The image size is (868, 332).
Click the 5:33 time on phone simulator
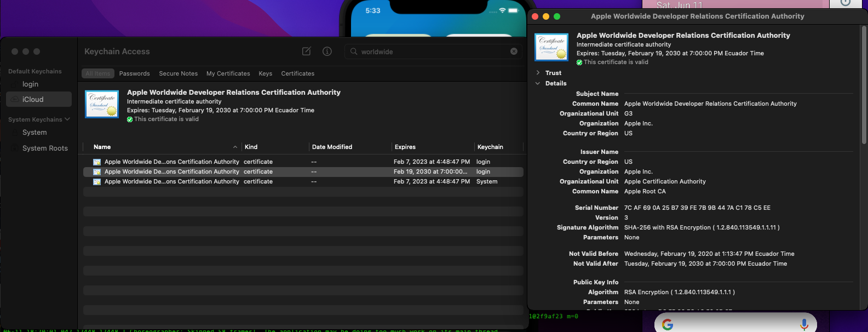[373, 11]
